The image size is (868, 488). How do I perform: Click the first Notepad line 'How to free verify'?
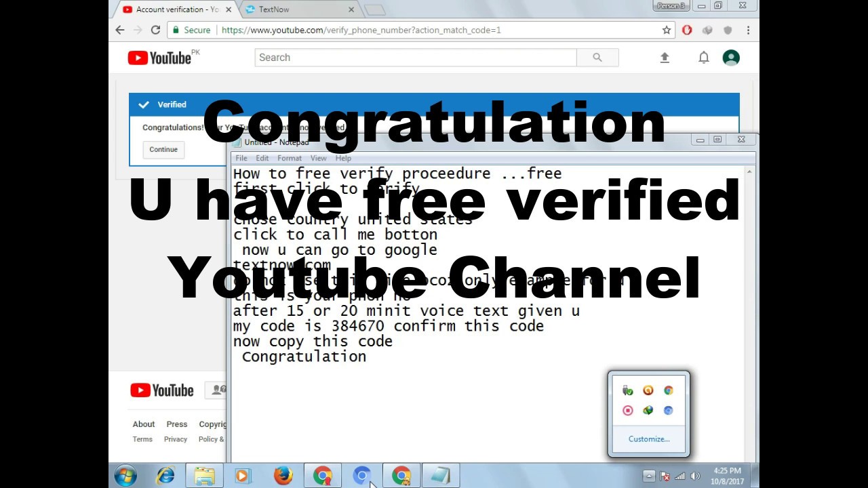pos(397,174)
